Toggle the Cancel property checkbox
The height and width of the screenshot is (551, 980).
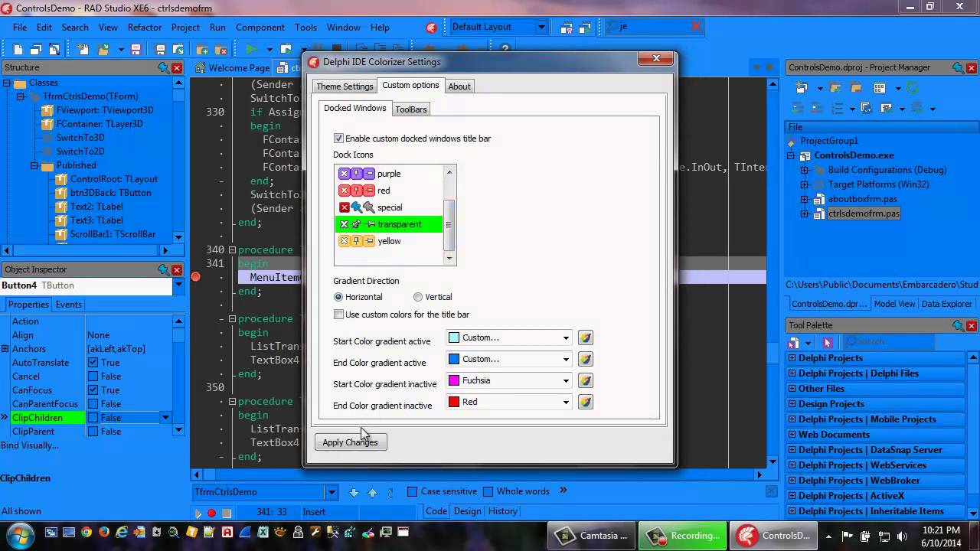(93, 377)
